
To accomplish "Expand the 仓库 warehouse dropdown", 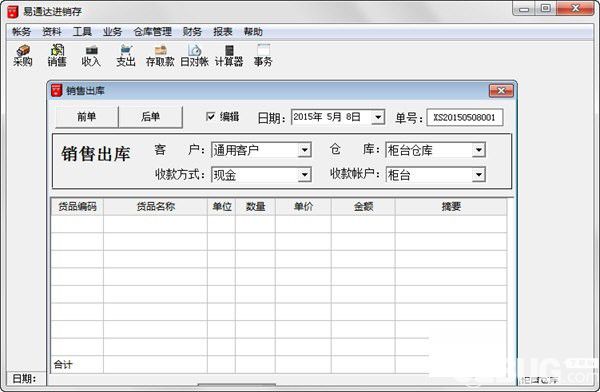I will click(x=479, y=150).
